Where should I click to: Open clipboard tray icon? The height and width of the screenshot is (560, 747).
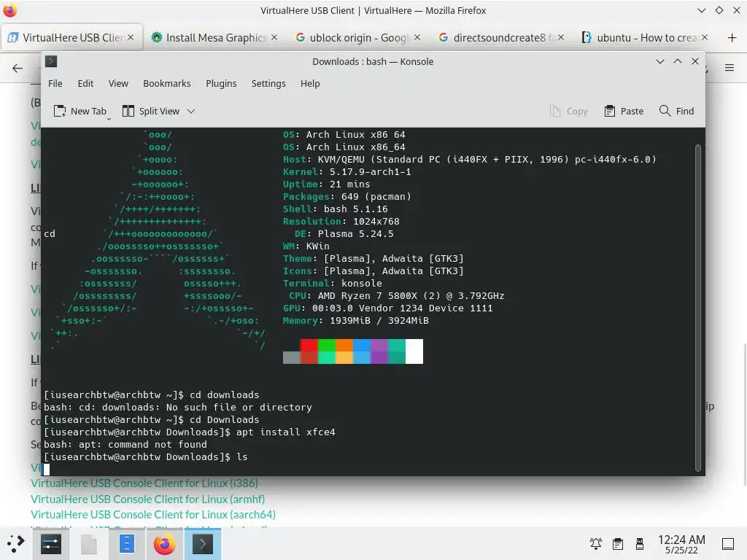tap(618, 543)
